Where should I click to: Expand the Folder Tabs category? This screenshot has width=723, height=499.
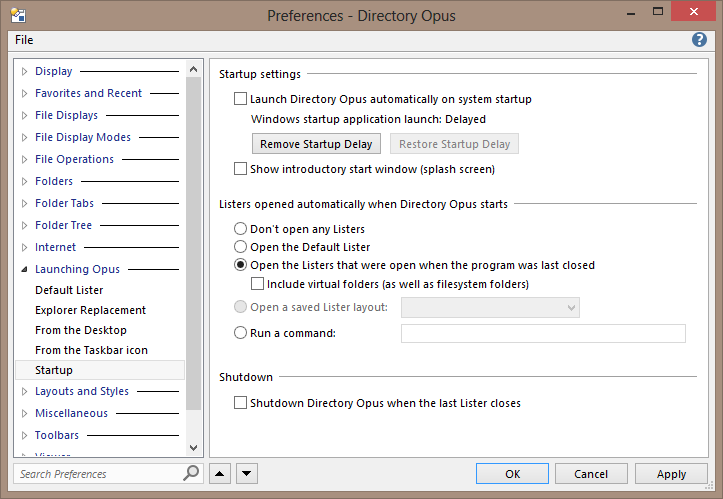click(x=24, y=203)
